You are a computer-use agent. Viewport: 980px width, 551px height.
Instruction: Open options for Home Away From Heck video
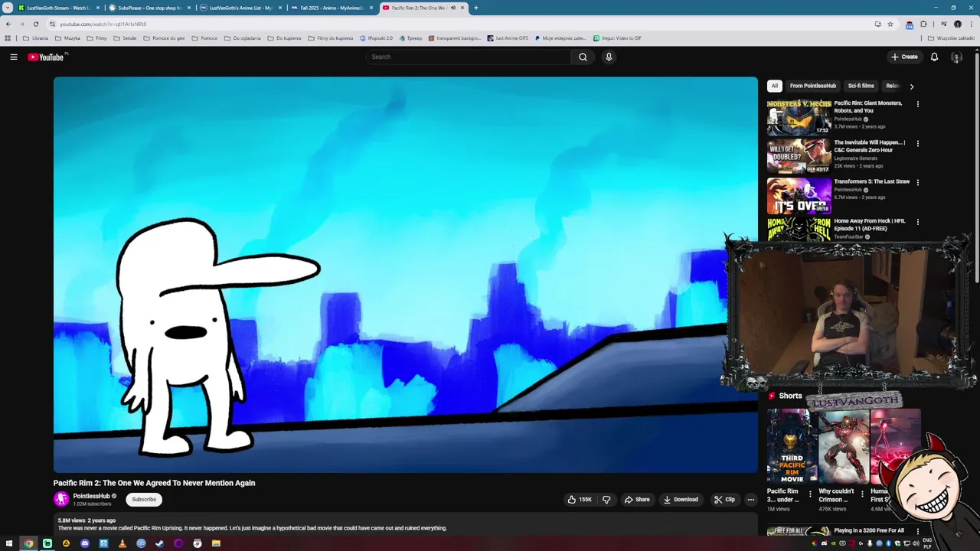[918, 222]
